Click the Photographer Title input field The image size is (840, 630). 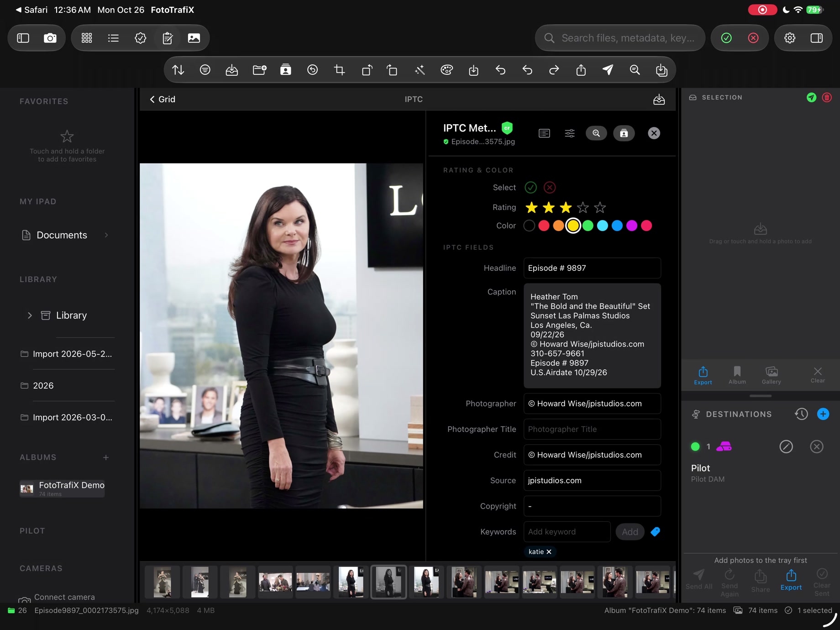(x=592, y=429)
